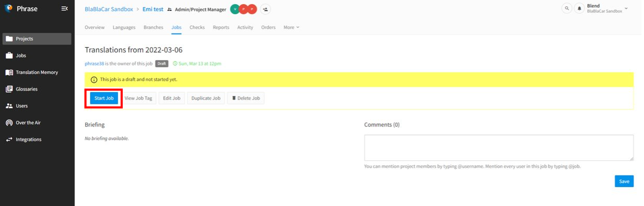Click the add team member icon
The image size is (644, 206).
point(265,9)
